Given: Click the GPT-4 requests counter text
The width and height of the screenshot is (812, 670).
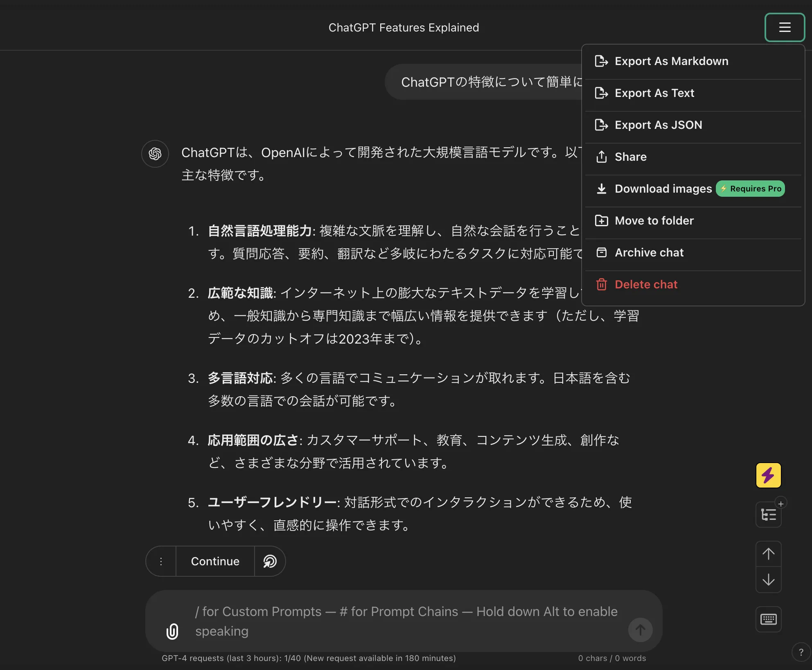Looking at the screenshot, I should [x=309, y=658].
